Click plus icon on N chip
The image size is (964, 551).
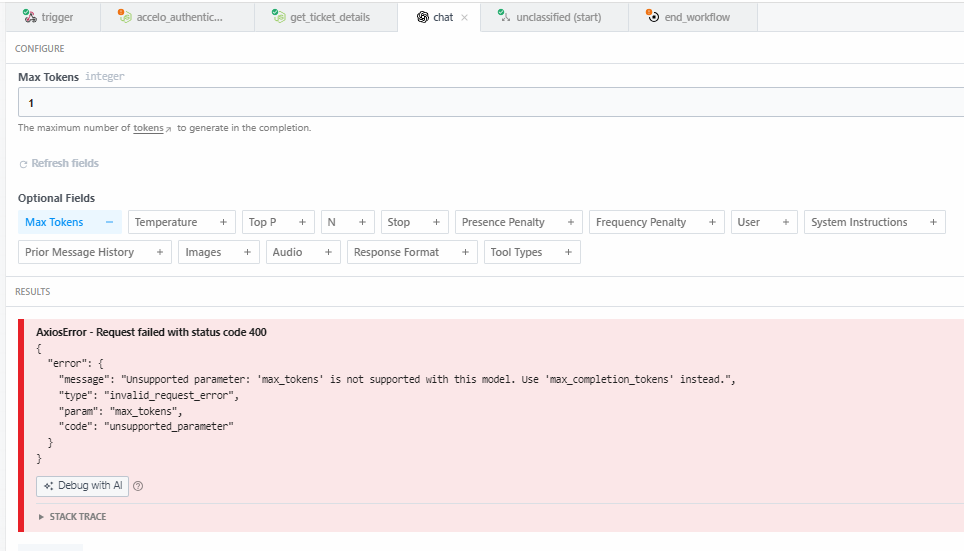[x=362, y=222]
